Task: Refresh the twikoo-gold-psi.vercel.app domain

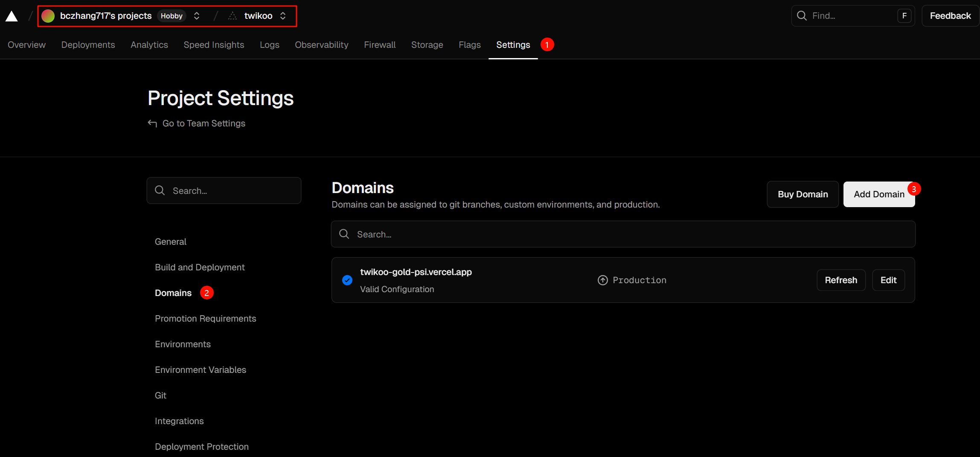Action: (840, 280)
